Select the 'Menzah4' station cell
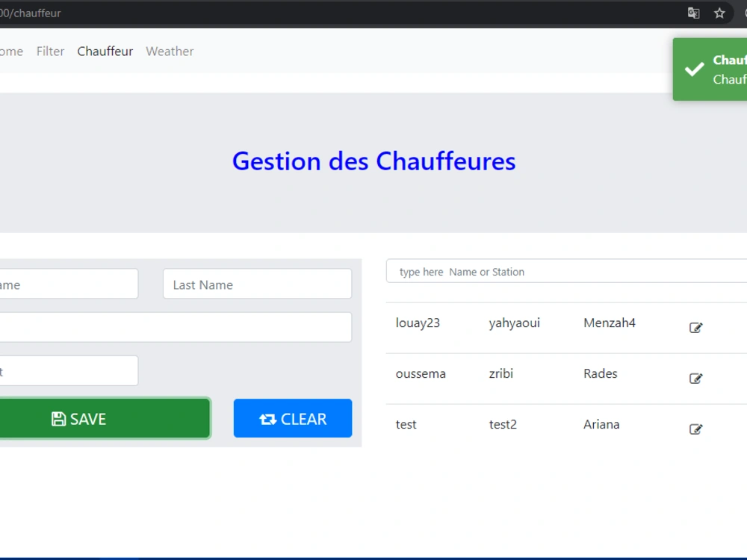 coord(610,323)
